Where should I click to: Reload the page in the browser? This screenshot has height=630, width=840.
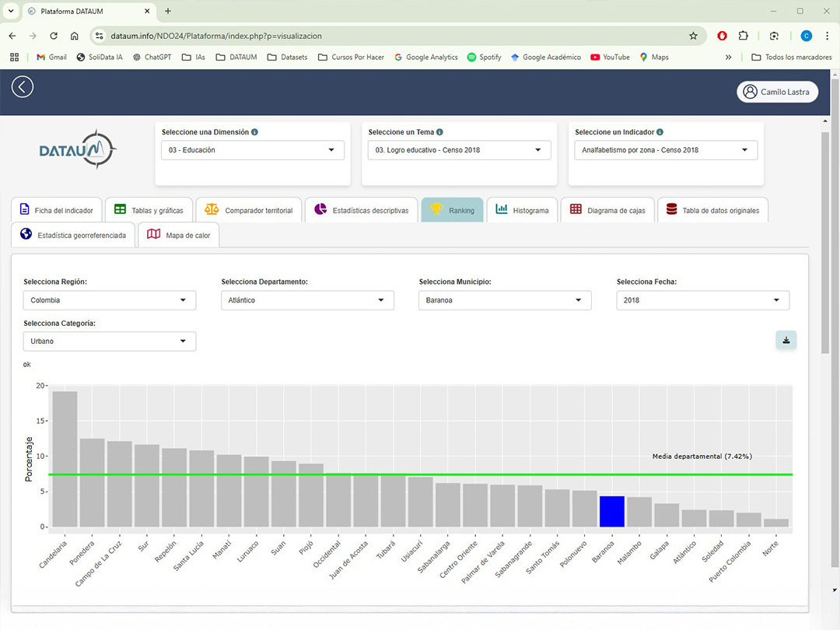coord(54,36)
